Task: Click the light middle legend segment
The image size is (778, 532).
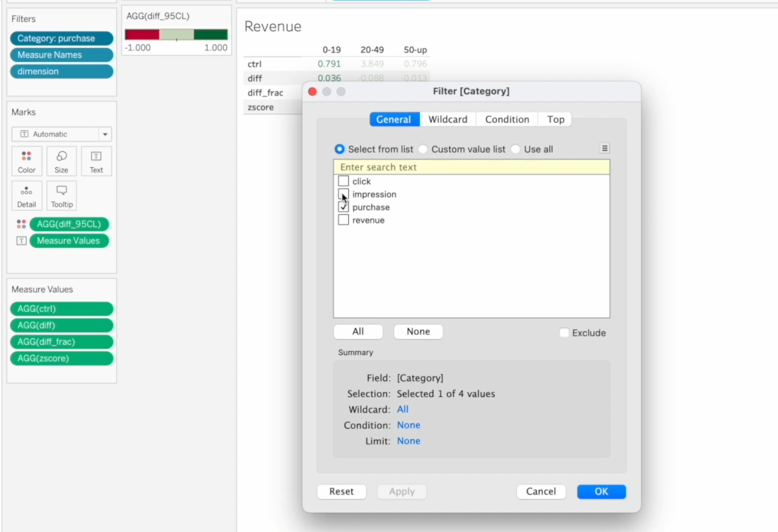Action: click(x=176, y=34)
